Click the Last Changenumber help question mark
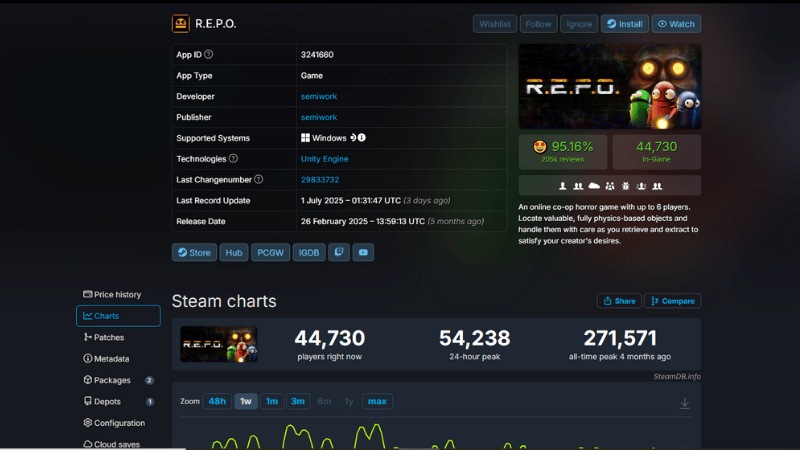This screenshot has width=800, height=450. click(x=259, y=179)
